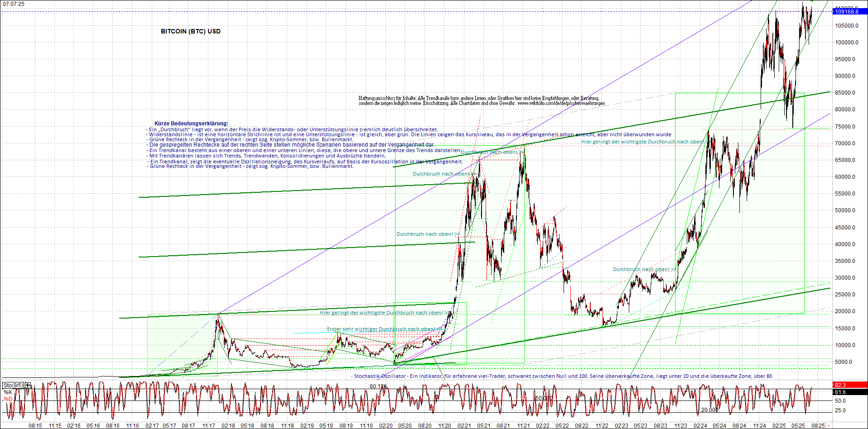Click the plus icon beside Sto(9/5)

coord(27,385)
